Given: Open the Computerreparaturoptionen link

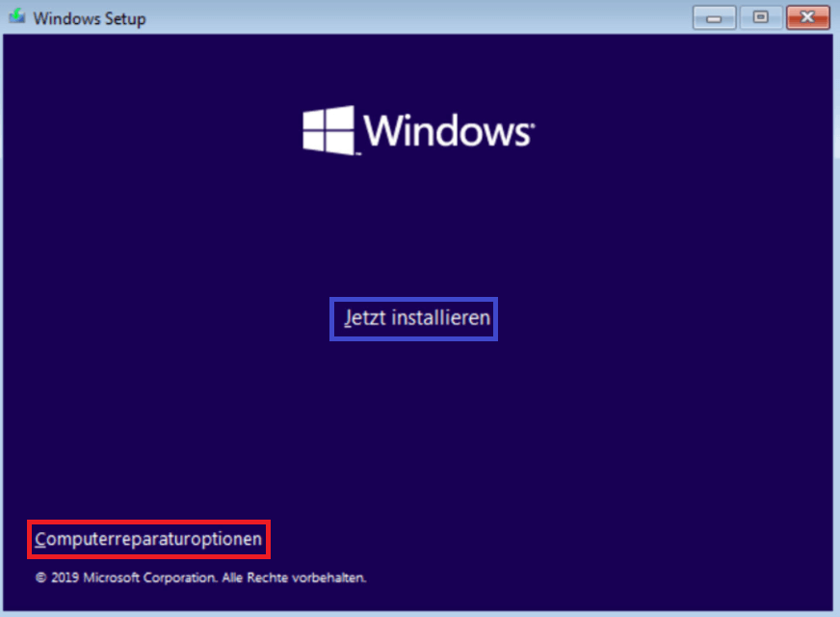Looking at the screenshot, I should point(148,539).
